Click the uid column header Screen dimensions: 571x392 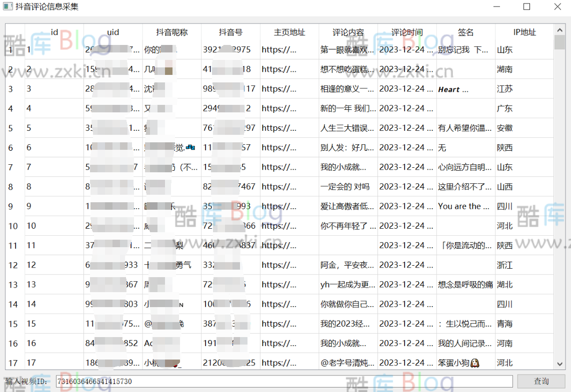coord(113,32)
